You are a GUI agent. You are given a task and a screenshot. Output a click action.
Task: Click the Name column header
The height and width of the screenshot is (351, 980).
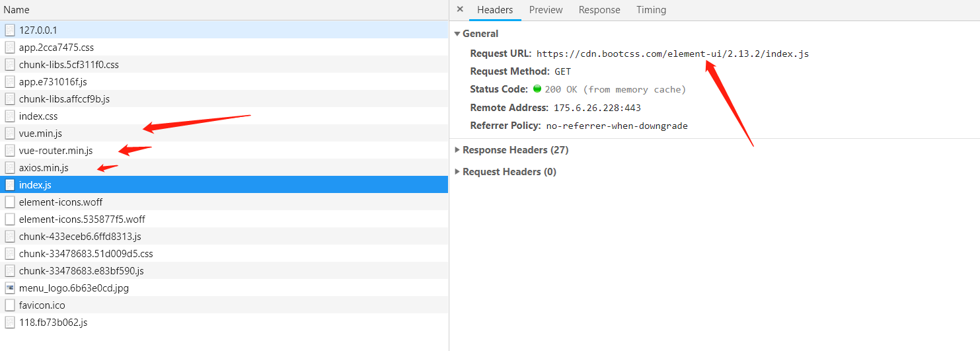[224, 10]
